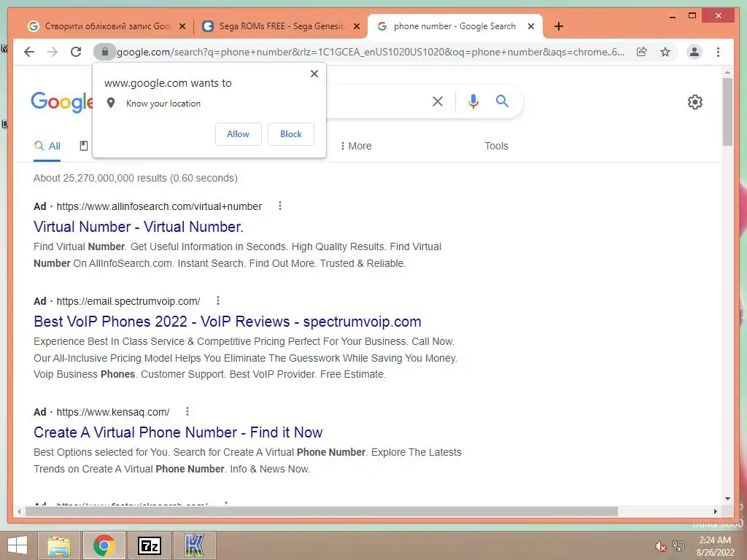Click the address bar URL
747x560 pixels.
point(370,52)
